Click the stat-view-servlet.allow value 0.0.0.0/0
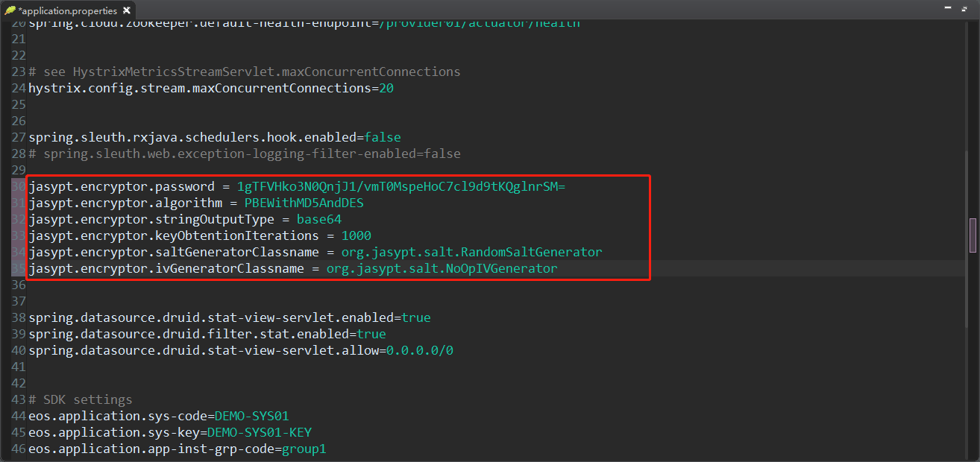 coord(419,350)
